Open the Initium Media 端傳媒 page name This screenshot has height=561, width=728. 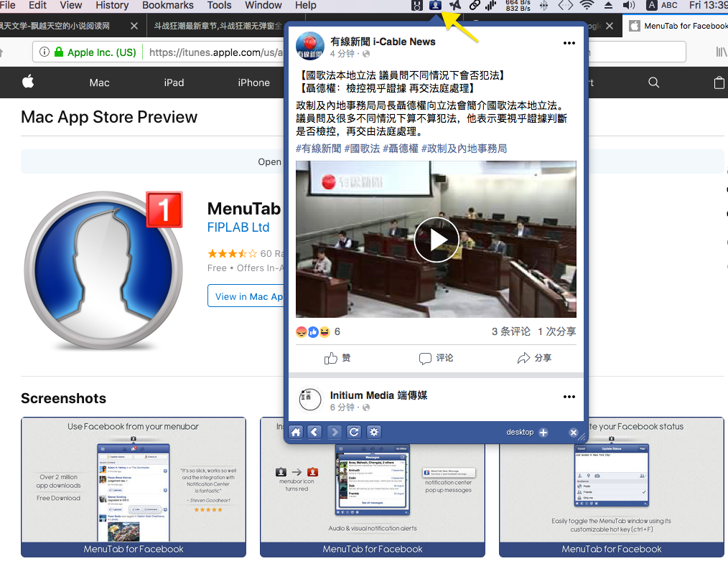point(378,395)
